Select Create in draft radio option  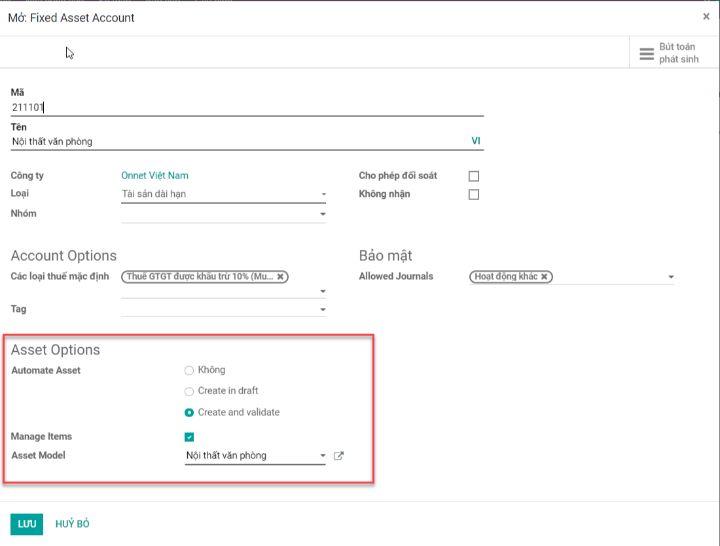coord(189,391)
